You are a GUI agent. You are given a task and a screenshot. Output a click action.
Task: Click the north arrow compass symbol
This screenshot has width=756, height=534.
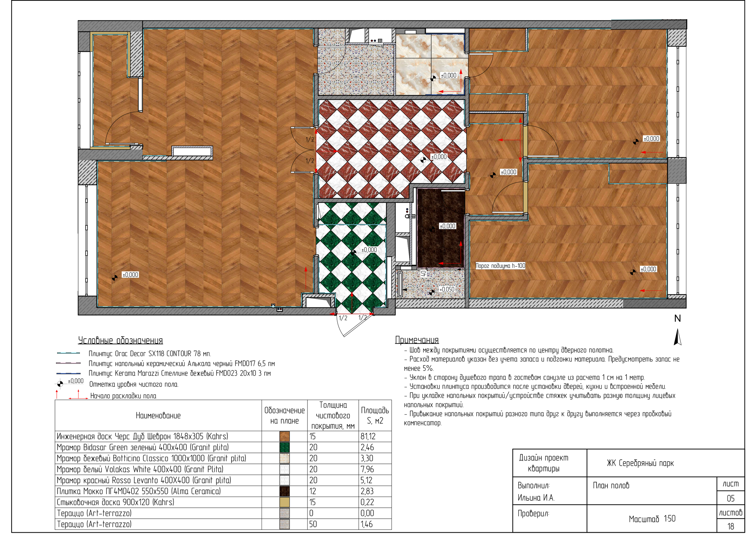pos(677,337)
